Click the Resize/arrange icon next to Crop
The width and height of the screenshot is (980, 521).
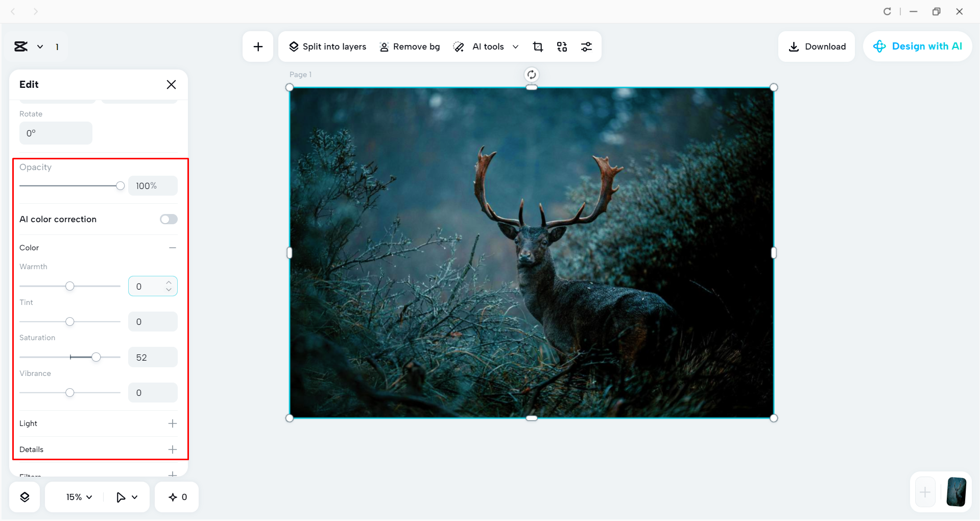click(x=562, y=46)
